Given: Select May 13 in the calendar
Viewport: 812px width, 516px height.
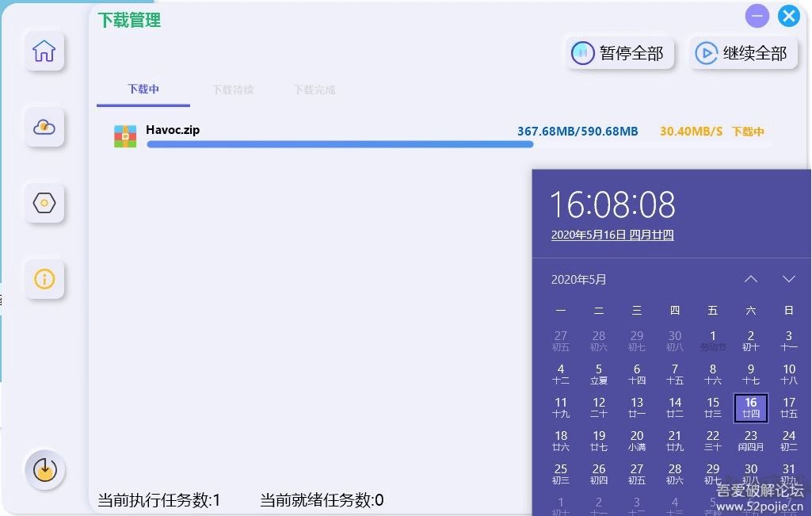Looking at the screenshot, I should [x=636, y=407].
